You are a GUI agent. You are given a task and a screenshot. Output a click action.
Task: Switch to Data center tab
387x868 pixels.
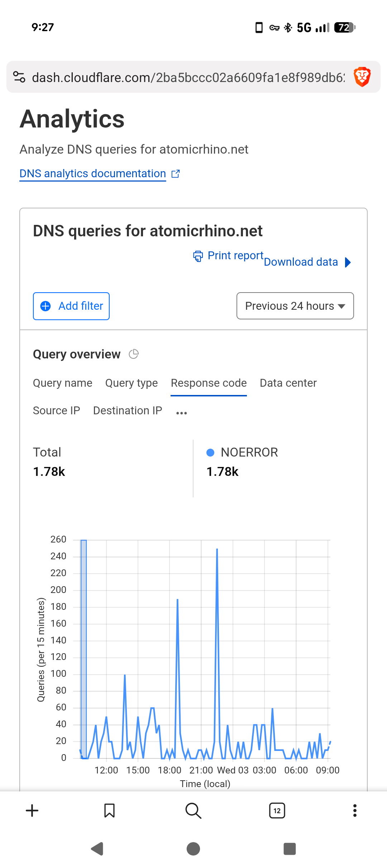click(288, 383)
